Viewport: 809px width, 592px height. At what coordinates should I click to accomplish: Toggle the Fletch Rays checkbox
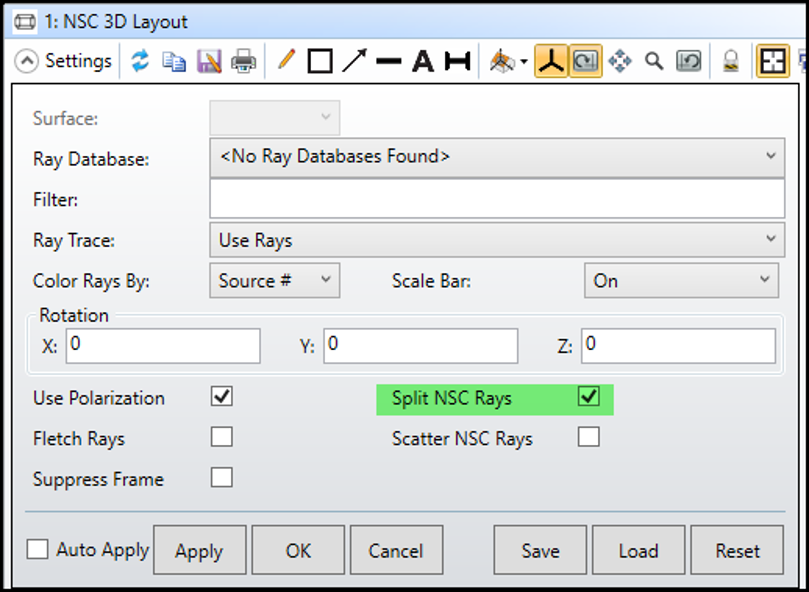pyautogui.click(x=220, y=437)
